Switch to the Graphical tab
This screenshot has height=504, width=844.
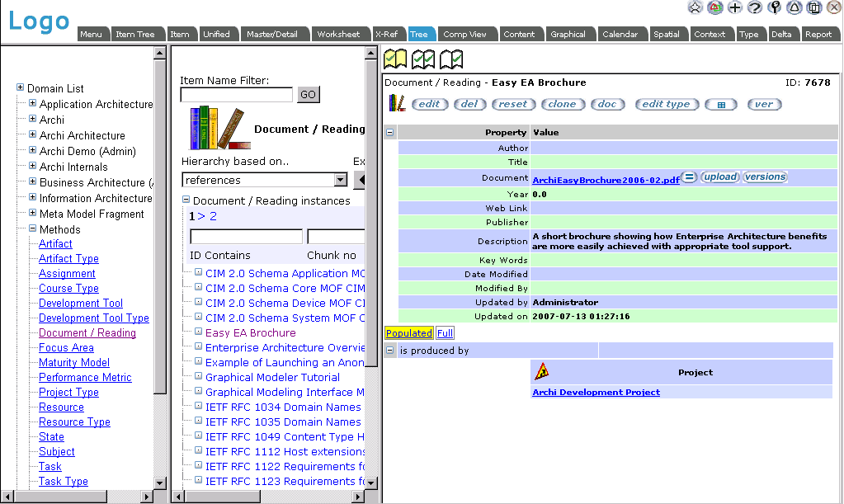point(568,35)
